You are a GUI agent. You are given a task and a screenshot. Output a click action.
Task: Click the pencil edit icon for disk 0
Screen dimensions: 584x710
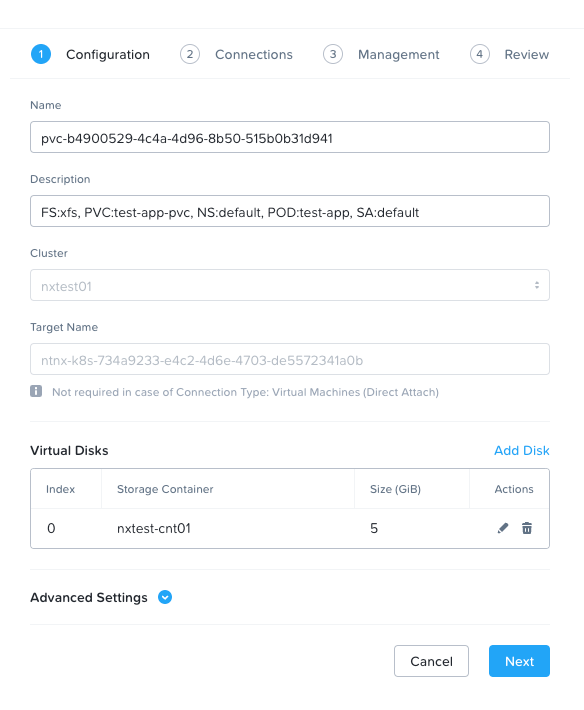coord(503,528)
